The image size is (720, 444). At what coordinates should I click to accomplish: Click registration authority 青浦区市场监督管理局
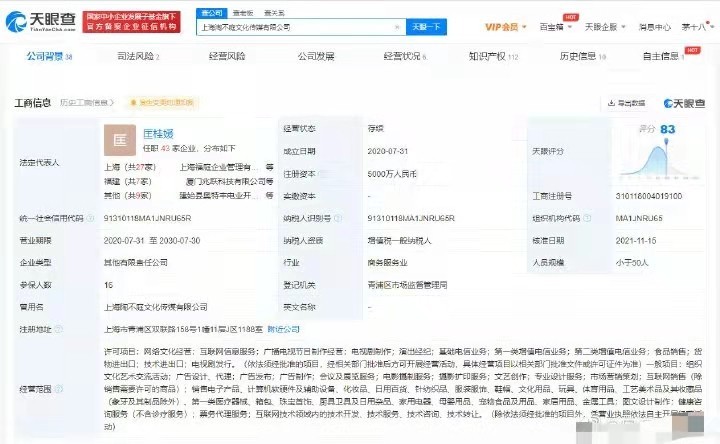pos(407,285)
